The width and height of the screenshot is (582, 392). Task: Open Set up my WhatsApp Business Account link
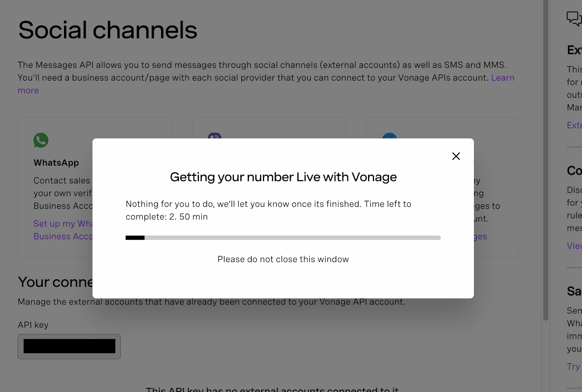coord(63,230)
